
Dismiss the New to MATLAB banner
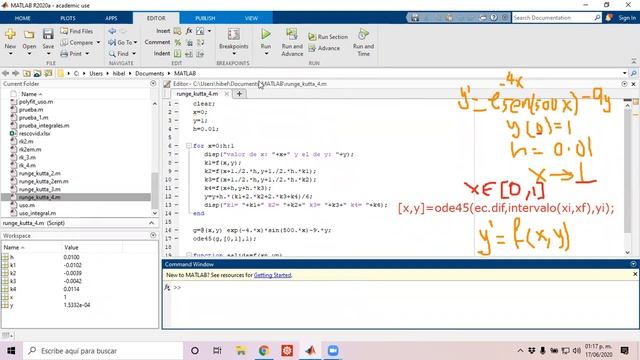click(x=635, y=274)
